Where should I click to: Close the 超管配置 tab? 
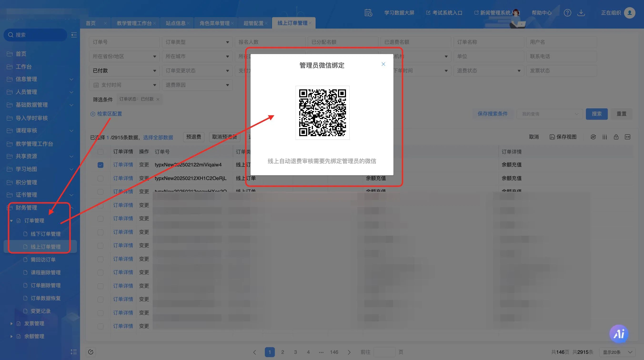click(x=266, y=23)
